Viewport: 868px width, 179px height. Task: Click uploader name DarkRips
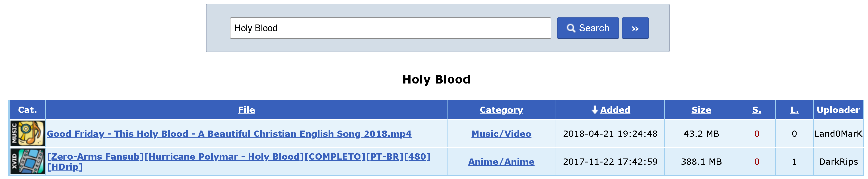point(838,162)
